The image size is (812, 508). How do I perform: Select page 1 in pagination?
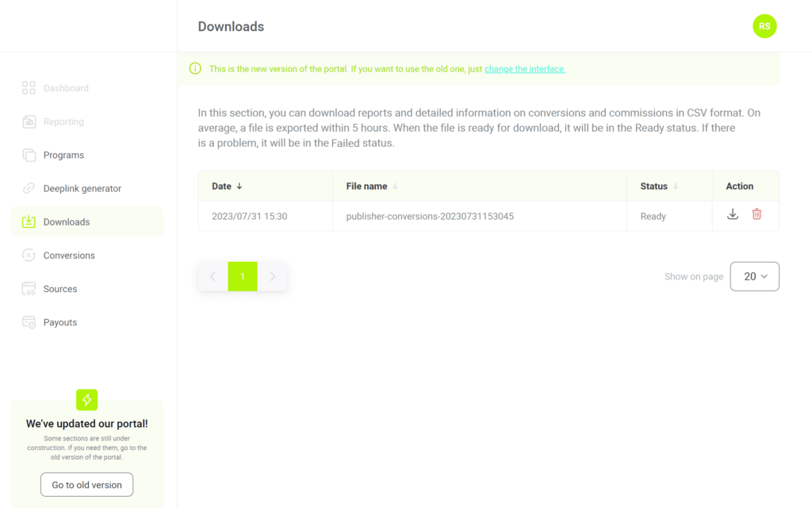tap(243, 276)
